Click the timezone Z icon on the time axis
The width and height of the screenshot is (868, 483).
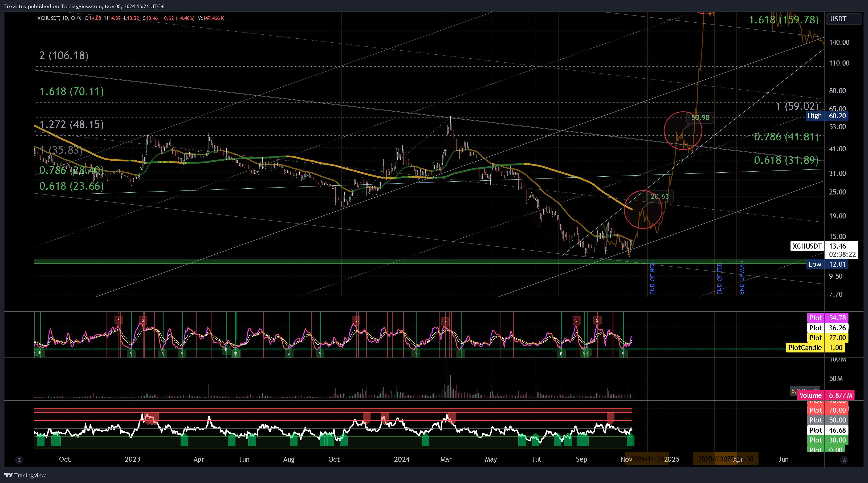point(19,460)
